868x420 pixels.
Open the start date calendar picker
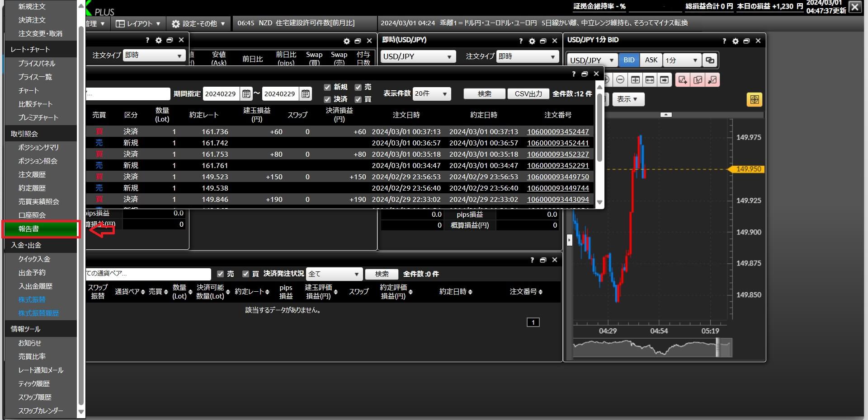(x=246, y=94)
